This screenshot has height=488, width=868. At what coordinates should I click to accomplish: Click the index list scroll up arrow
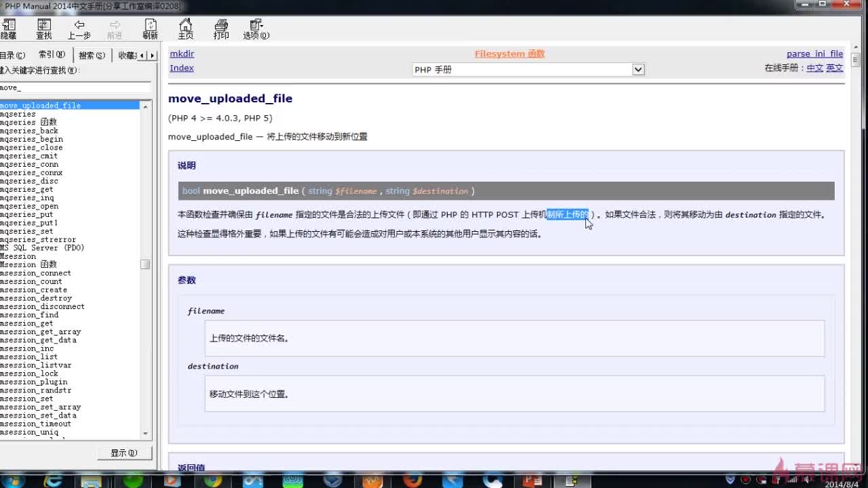tap(145, 106)
